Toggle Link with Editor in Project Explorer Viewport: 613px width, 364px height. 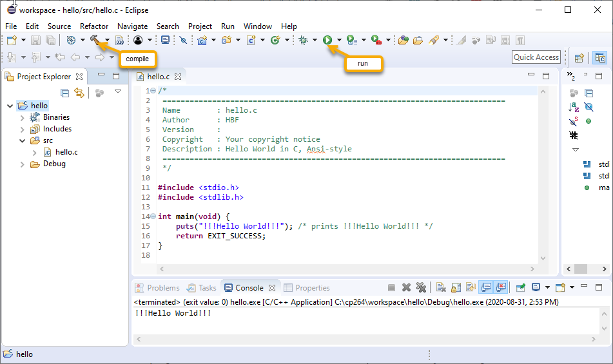click(x=79, y=93)
